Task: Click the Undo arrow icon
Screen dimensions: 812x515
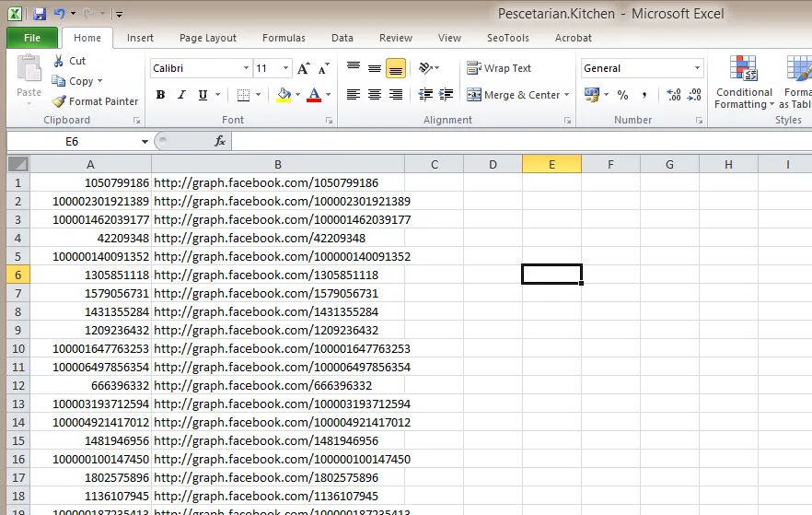Action: tap(60, 14)
